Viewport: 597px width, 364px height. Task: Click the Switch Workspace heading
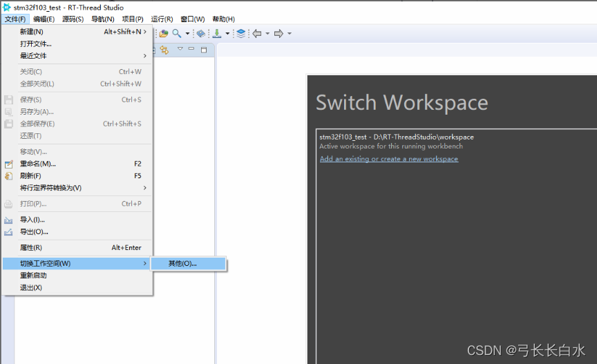401,103
